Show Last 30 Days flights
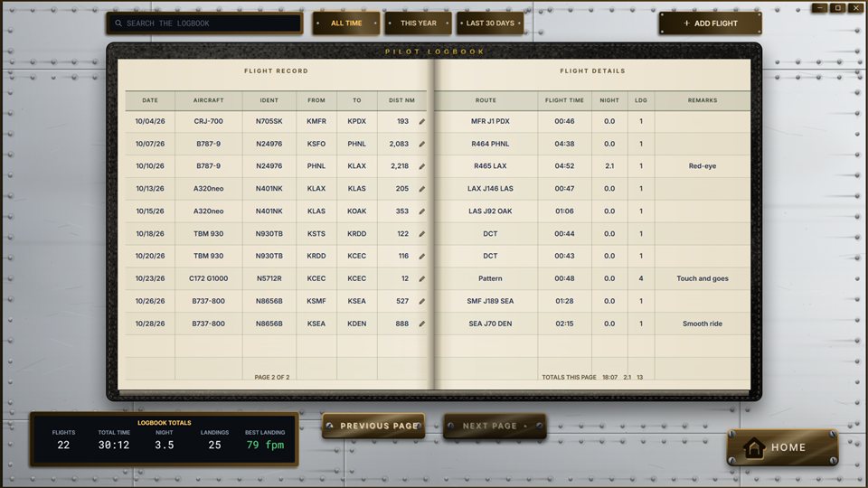Image resolution: width=868 pixels, height=488 pixels. click(x=490, y=23)
